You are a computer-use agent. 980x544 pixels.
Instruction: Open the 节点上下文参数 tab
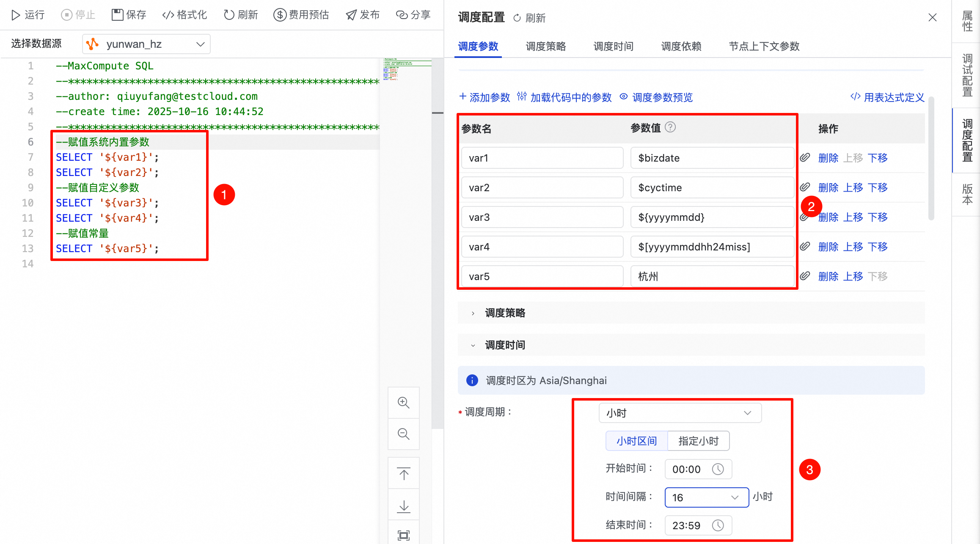click(x=764, y=46)
